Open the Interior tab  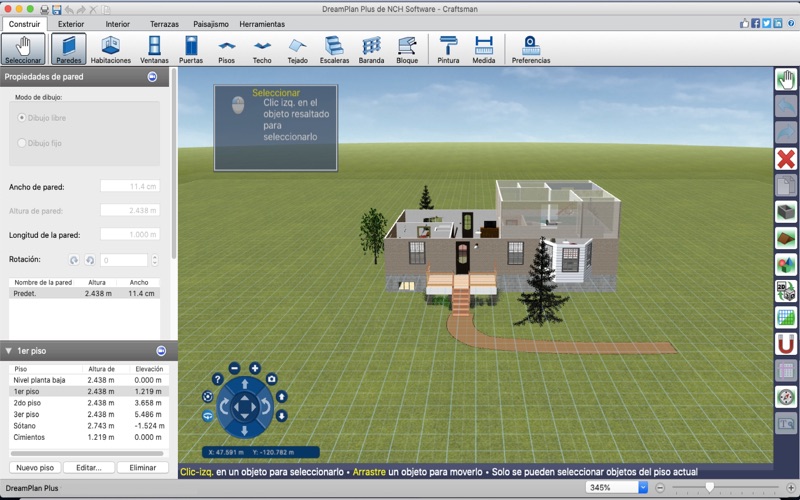(117, 24)
